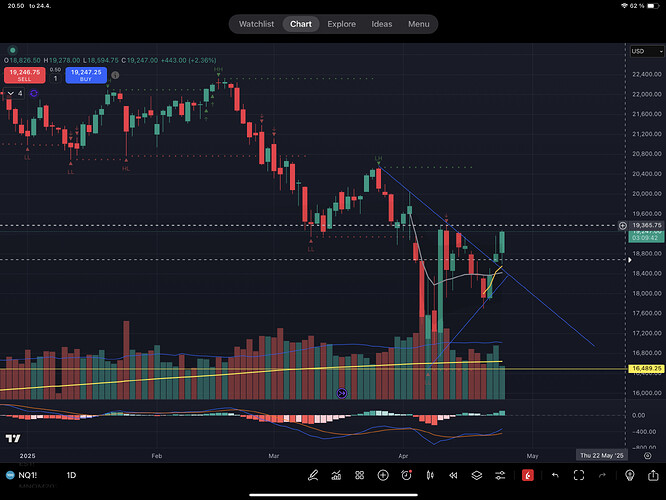This screenshot has height=500, width=666.
Task: Open chart settings sliders icon
Action: pos(500,476)
